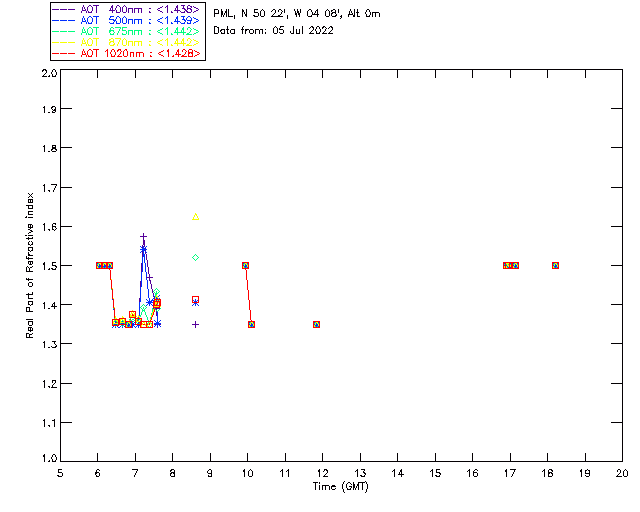Image resolution: width=640 pixels, height=512 pixels.
Task: Click the y-axis tick label 1.9
Action: coord(50,109)
